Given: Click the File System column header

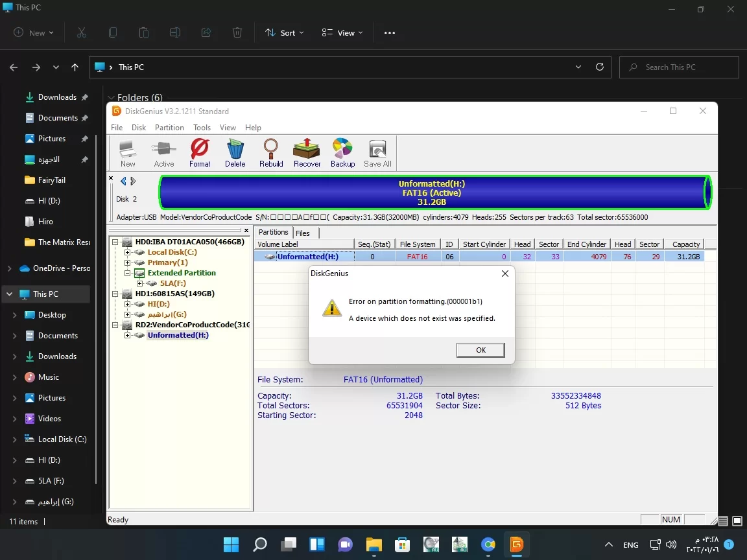Looking at the screenshot, I should click(x=418, y=244).
